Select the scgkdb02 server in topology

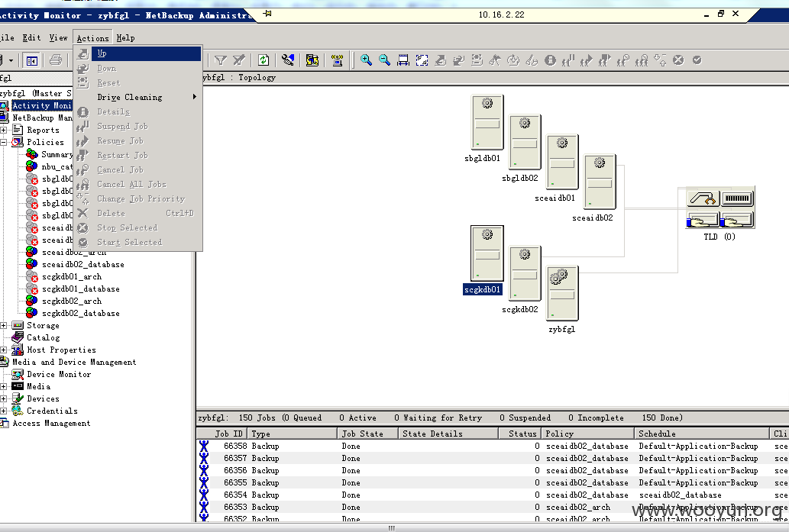(524, 273)
